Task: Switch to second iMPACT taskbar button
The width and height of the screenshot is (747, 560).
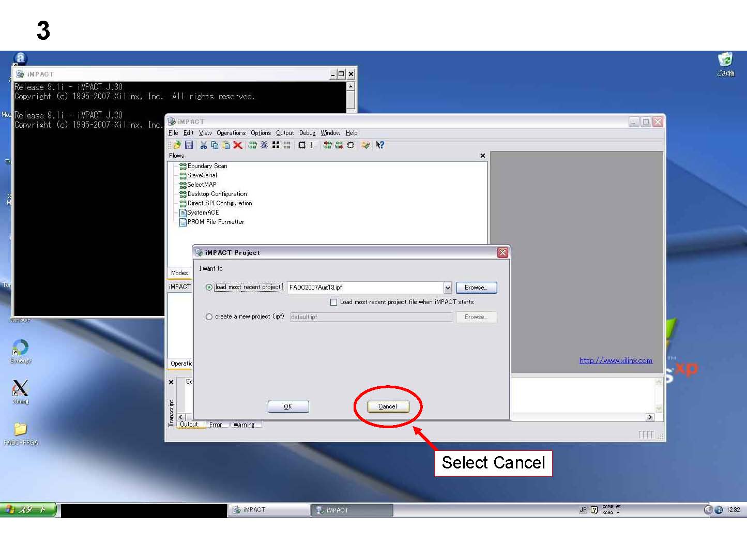Action: point(352,510)
